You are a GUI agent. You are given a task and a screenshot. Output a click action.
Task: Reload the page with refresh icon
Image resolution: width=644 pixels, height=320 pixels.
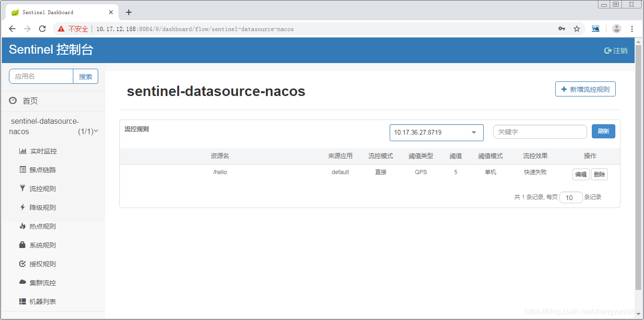42,29
